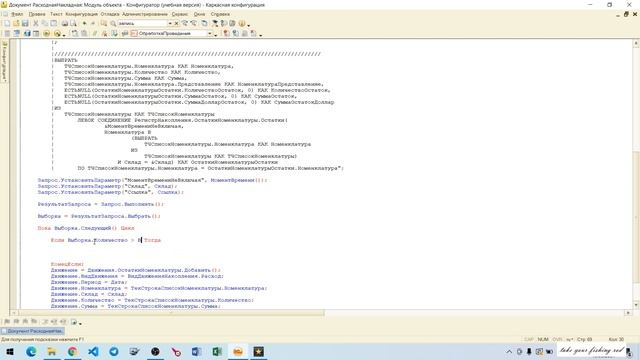This screenshot has width=640, height=360.
Task: Open the Окна menu
Action: pyautogui.click(x=199, y=14)
